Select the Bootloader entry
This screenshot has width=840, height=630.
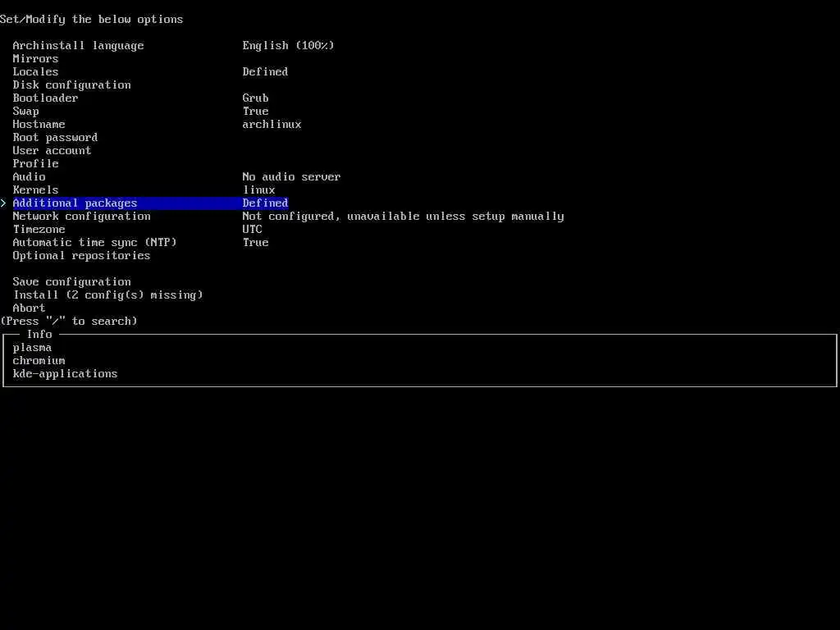(46, 98)
